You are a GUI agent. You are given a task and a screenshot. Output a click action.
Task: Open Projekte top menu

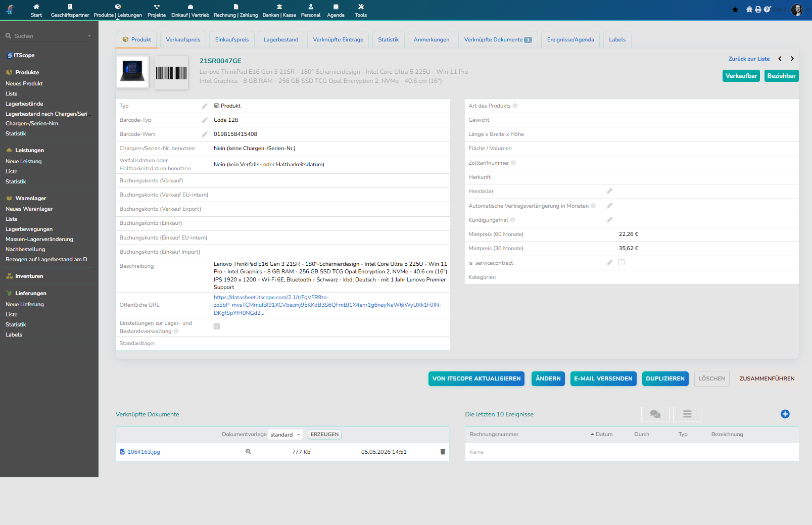click(157, 10)
